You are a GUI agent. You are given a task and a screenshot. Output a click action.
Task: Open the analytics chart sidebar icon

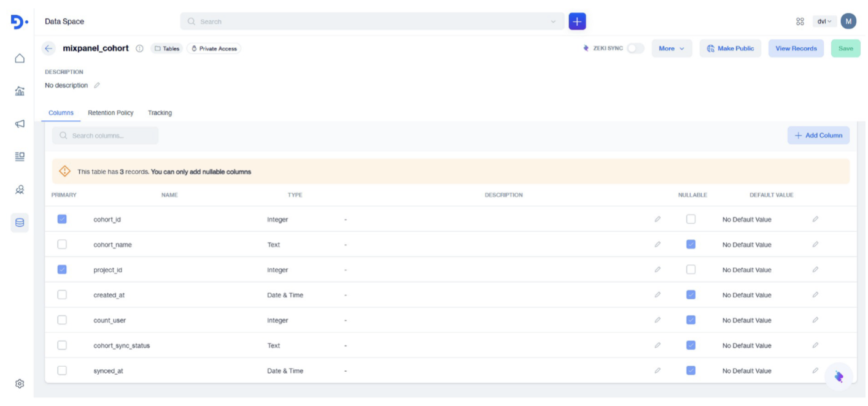(x=20, y=91)
